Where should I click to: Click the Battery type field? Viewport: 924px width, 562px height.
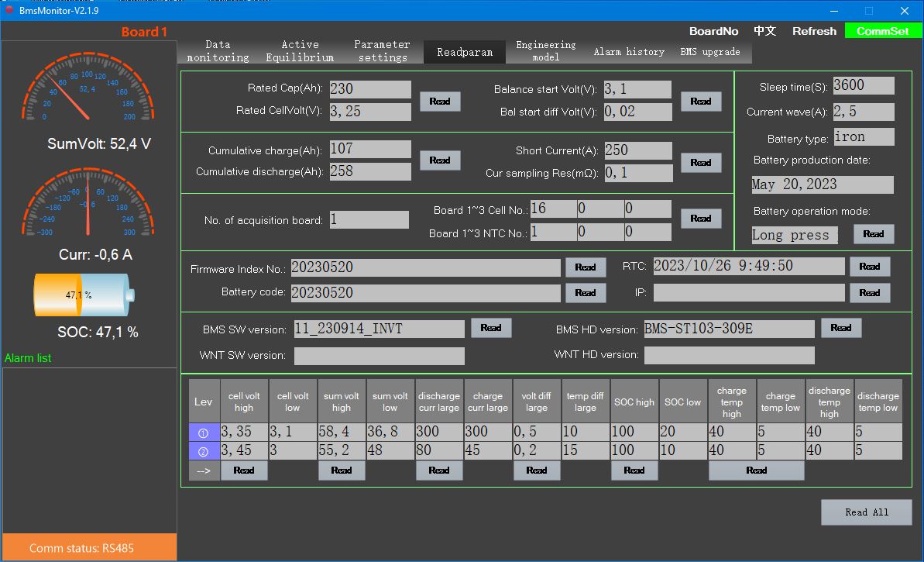864,137
